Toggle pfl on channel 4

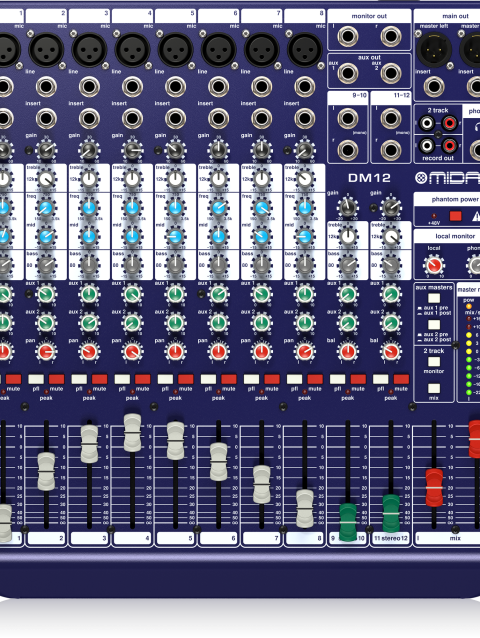[x=122, y=379]
